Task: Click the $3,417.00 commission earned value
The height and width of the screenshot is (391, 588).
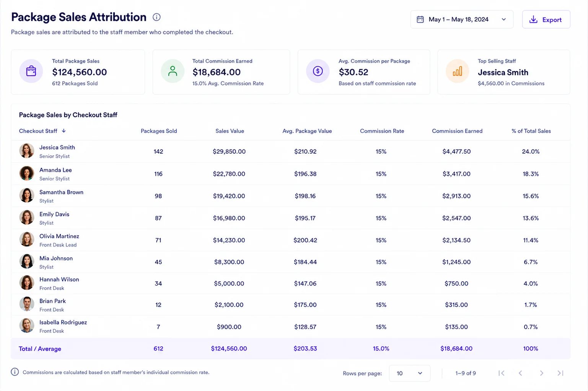Action: [456, 174]
